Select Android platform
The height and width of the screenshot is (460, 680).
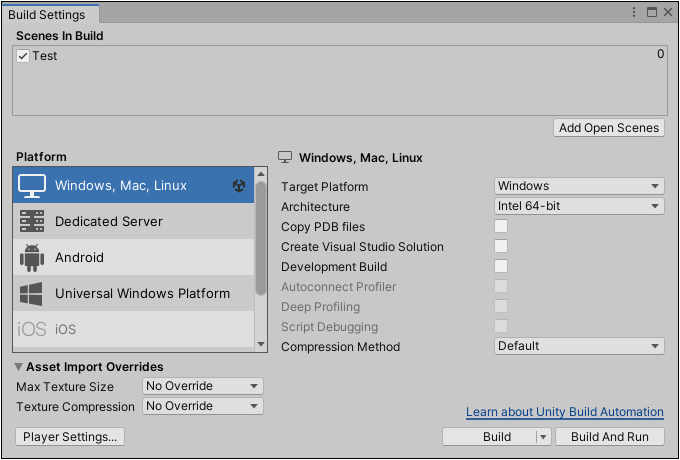pyautogui.click(x=134, y=258)
